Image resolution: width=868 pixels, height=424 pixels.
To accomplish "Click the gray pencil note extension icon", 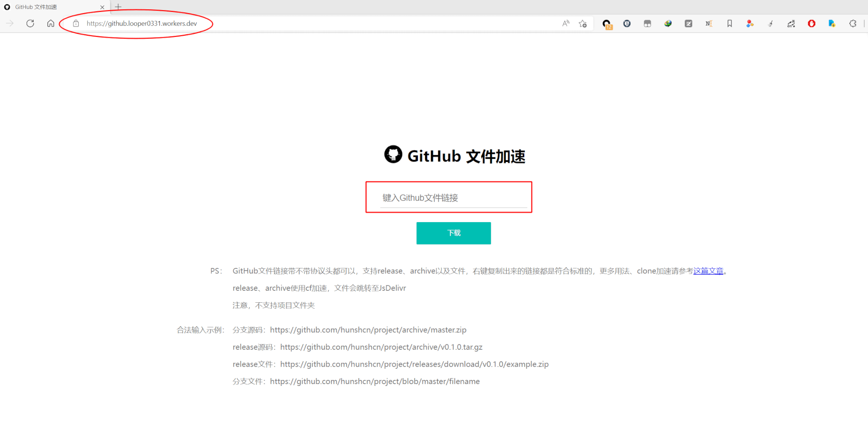I will click(x=688, y=24).
